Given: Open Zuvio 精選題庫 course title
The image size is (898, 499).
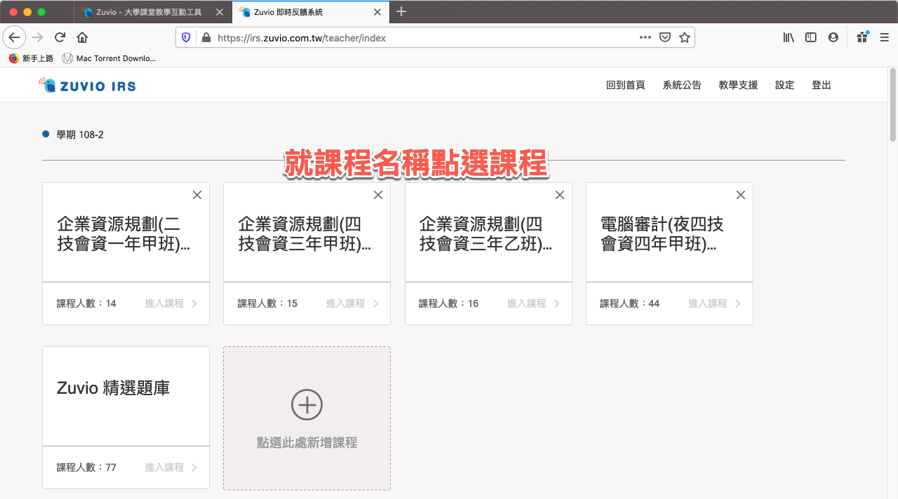Looking at the screenshot, I should point(113,388).
